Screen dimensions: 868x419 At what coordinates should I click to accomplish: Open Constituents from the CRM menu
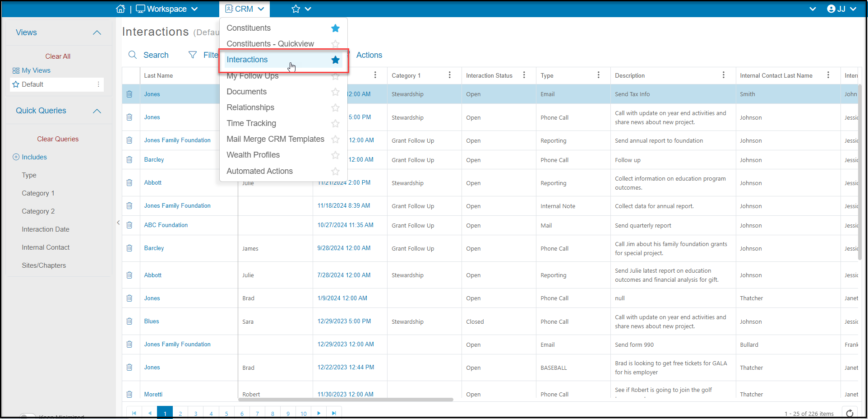pos(249,28)
